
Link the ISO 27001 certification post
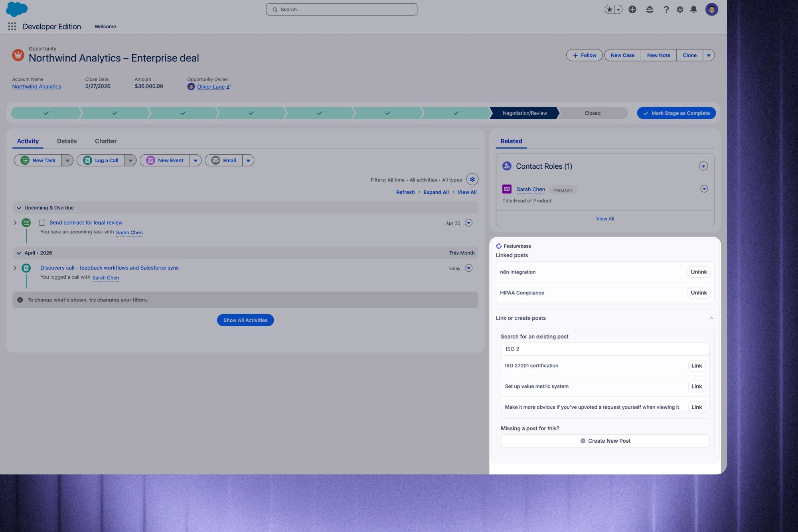click(697, 366)
